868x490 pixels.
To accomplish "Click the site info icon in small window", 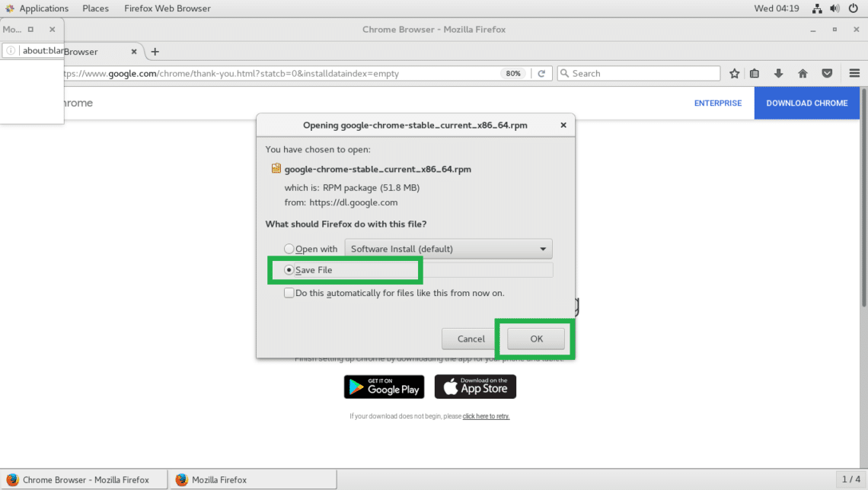I will tap(11, 50).
